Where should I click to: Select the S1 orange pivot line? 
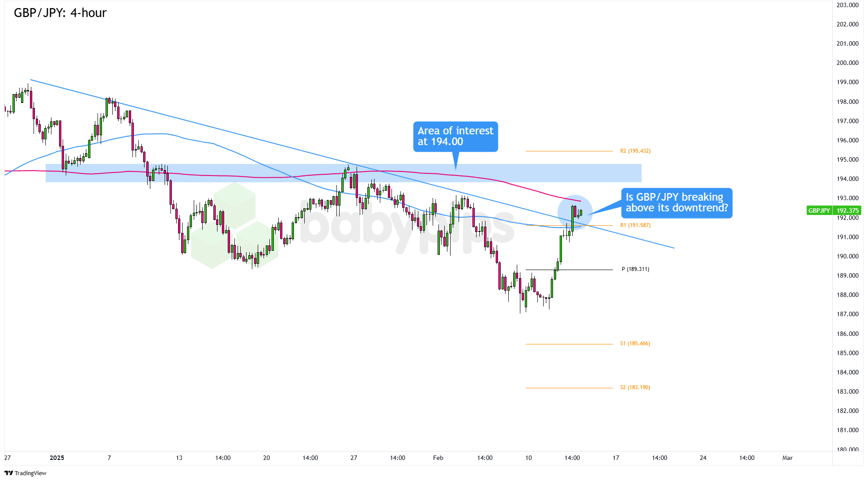click(x=569, y=344)
